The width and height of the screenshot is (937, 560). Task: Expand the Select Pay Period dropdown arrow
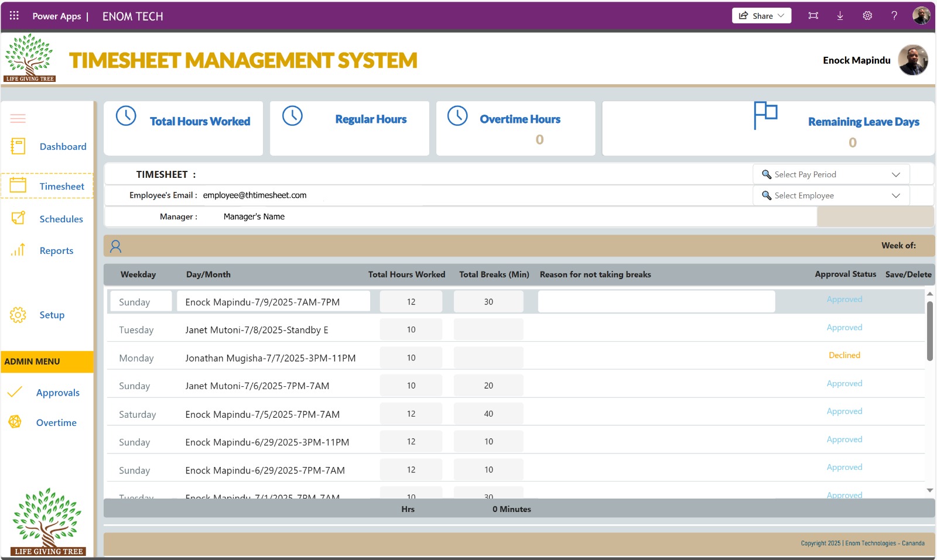(x=895, y=174)
